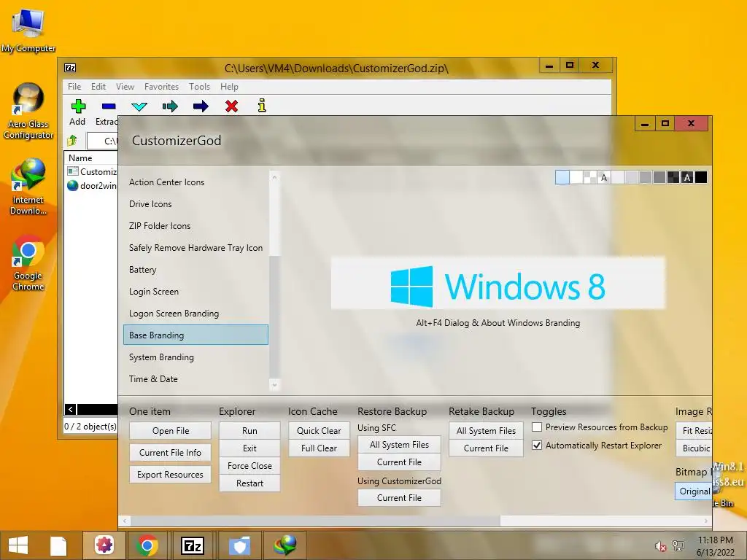The height and width of the screenshot is (560, 747).
Task: Click the Export Resources button
Action: 171,474
